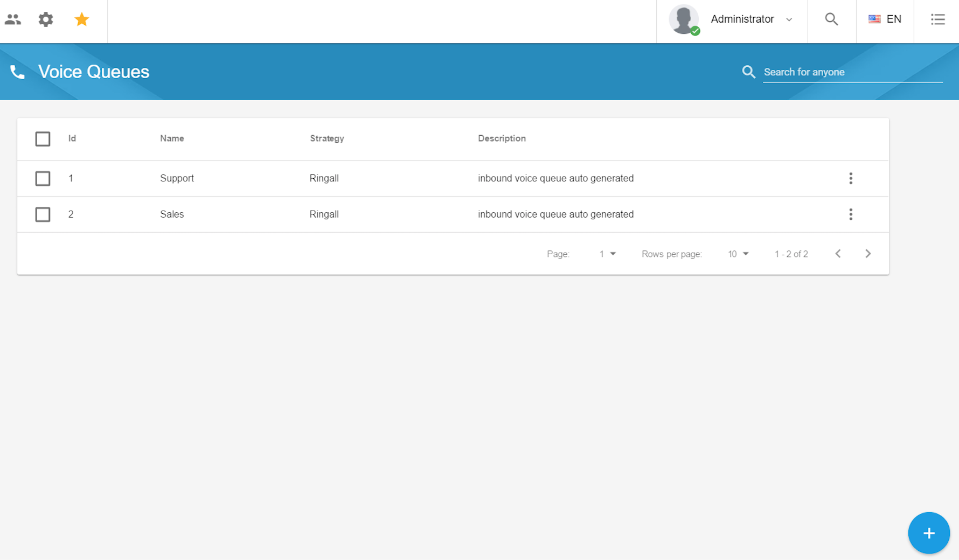Expand the Administrator account dropdown arrow
This screenshot has height=560, width=959.
click(x=789, y=20)
